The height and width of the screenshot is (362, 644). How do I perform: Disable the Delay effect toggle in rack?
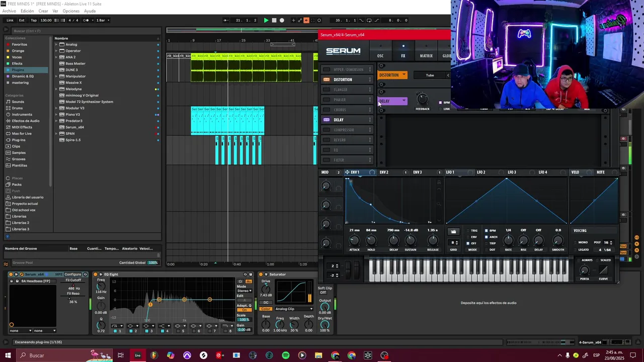tap(327, 120)
